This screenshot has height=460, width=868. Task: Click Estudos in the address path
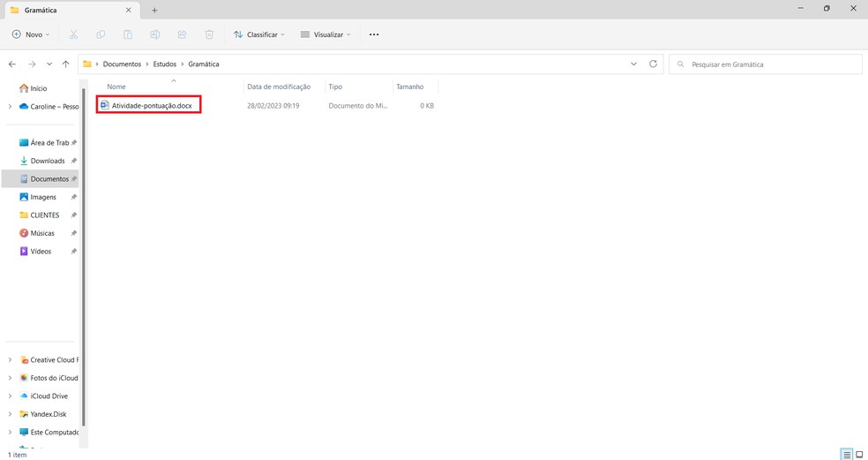(164, 64)
